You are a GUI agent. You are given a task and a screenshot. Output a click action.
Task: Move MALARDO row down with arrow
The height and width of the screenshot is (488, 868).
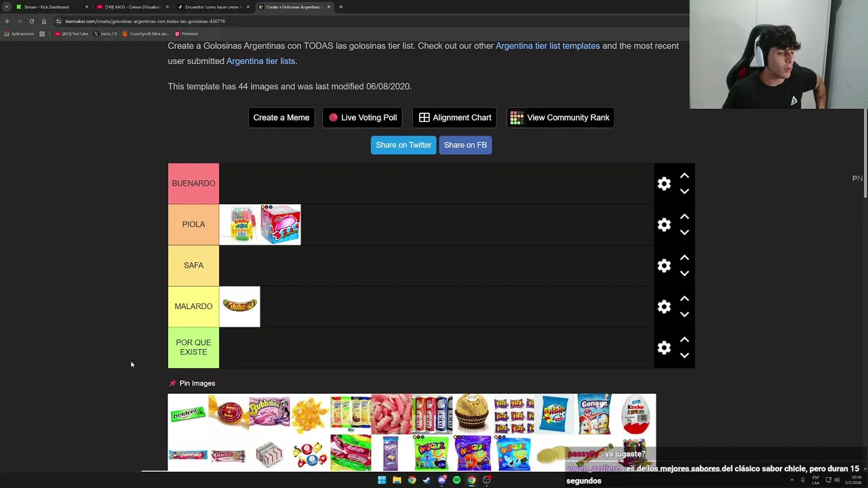tap(684, 314)
